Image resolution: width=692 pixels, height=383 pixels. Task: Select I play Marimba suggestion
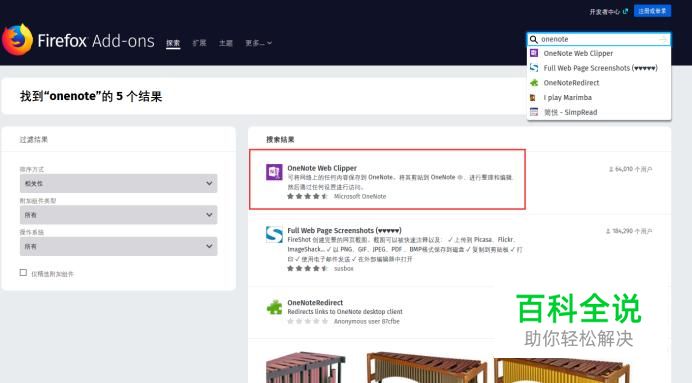coord(599,98)
